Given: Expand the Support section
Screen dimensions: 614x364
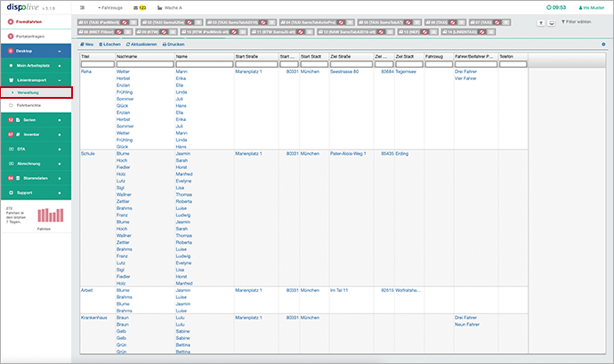Looking at the screenshot, I should coord(60,193).
